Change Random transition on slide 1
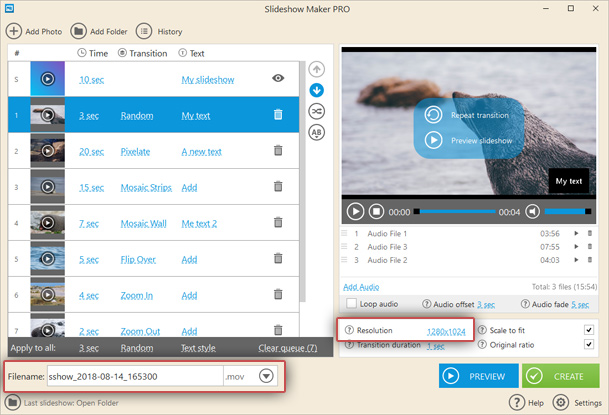 pos(137,116)
